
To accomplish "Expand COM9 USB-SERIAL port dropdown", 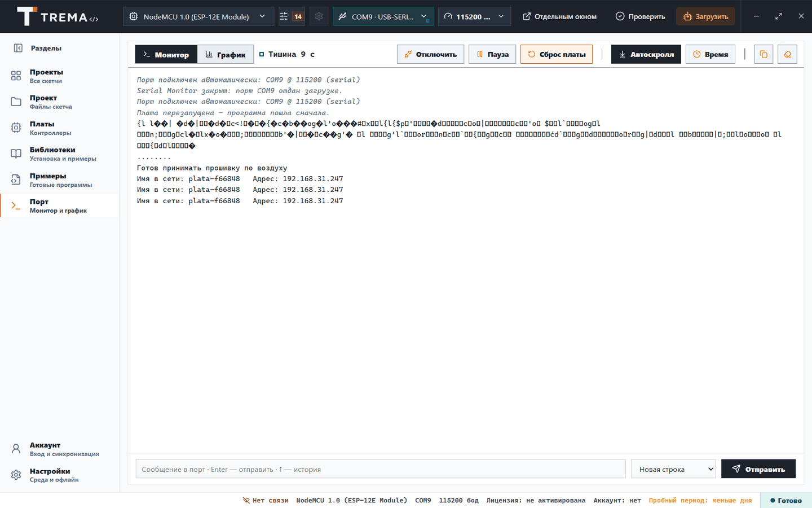I will [x=383, y=16].
